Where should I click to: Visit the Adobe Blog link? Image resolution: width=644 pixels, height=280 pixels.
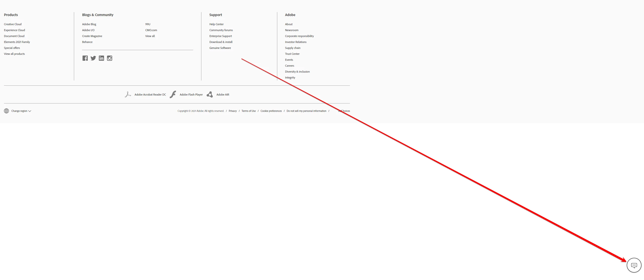click(x=89, y=24)
